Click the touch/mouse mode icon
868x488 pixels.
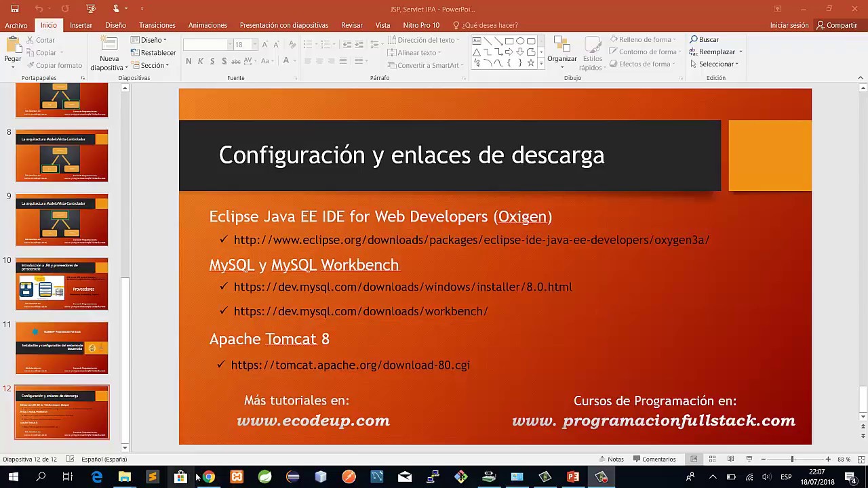click(117, 9)
